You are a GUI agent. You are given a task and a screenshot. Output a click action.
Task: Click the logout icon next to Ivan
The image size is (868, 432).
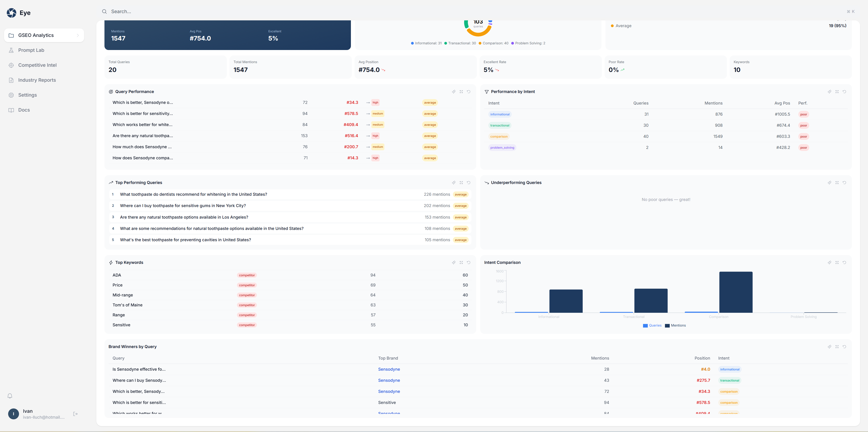[75, 414]
